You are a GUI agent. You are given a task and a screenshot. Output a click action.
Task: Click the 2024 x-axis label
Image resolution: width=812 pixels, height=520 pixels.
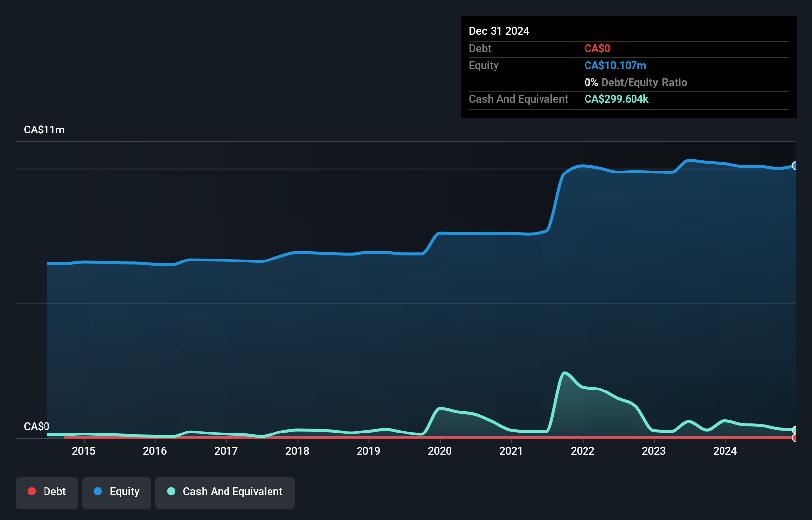725,451
